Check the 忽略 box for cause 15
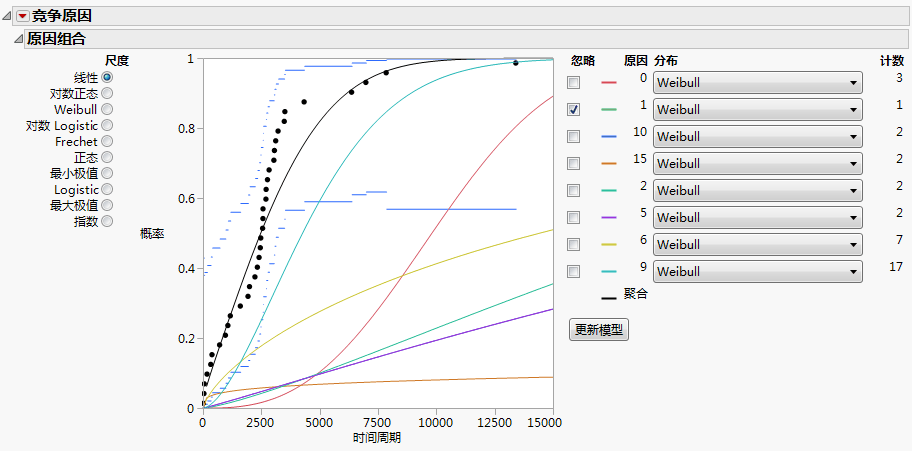 [x=573, y=164]
